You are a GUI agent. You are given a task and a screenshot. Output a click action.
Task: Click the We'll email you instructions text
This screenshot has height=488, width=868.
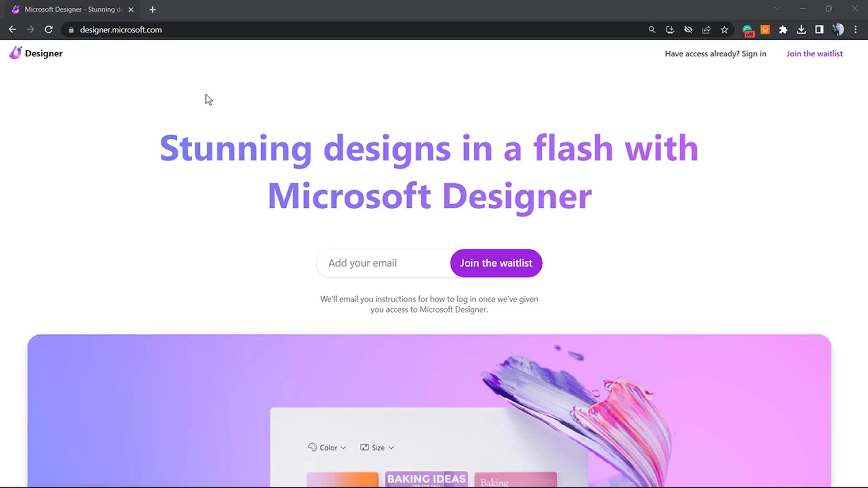pyautogui.click(x=429, y=304)
